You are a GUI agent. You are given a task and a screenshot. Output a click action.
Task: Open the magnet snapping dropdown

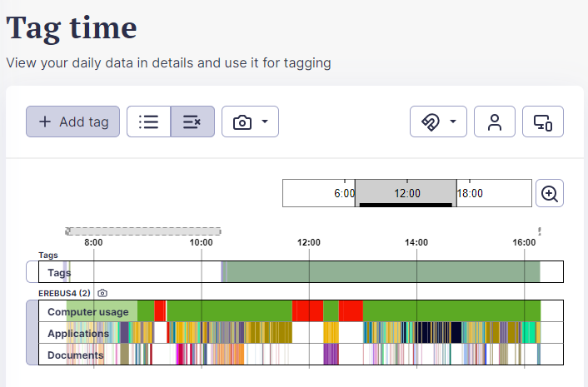coord(438,122)
